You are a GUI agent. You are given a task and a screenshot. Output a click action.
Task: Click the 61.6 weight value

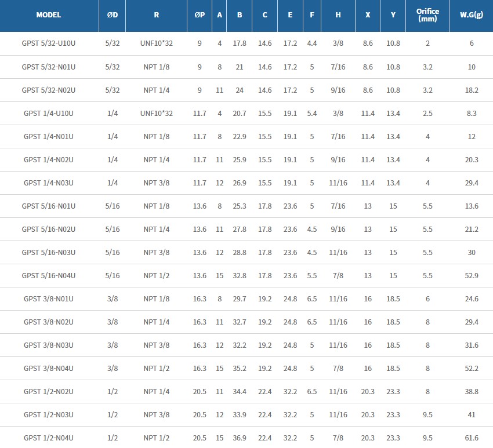(x=471, y=438)
